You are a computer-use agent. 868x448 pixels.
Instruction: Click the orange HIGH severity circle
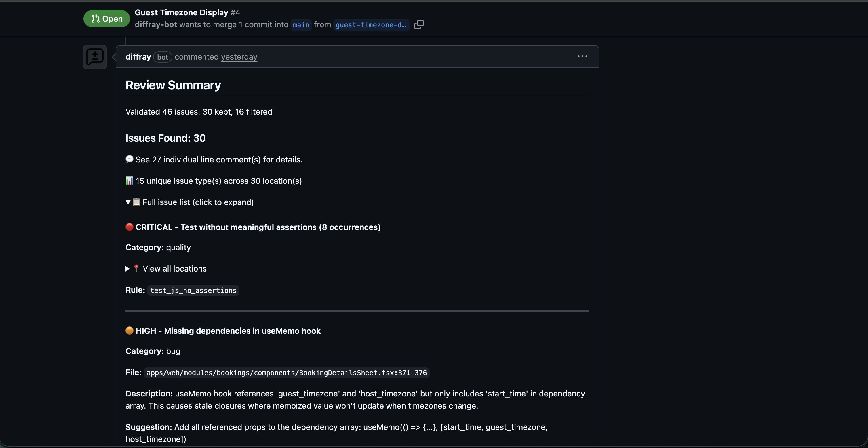coord(130,330)
